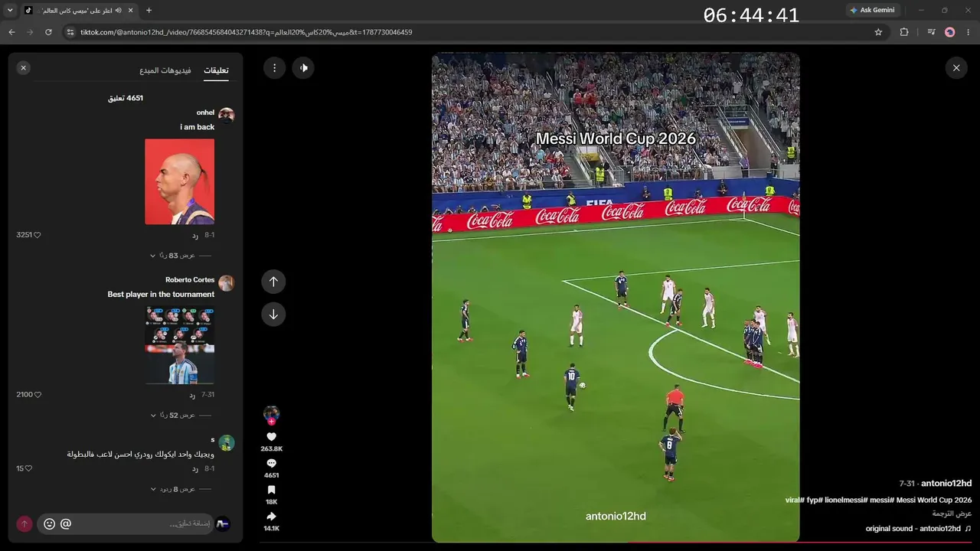Close the video viewer with the X button
Viewport: 980px width, 551px height.
(x=956, y=68)
